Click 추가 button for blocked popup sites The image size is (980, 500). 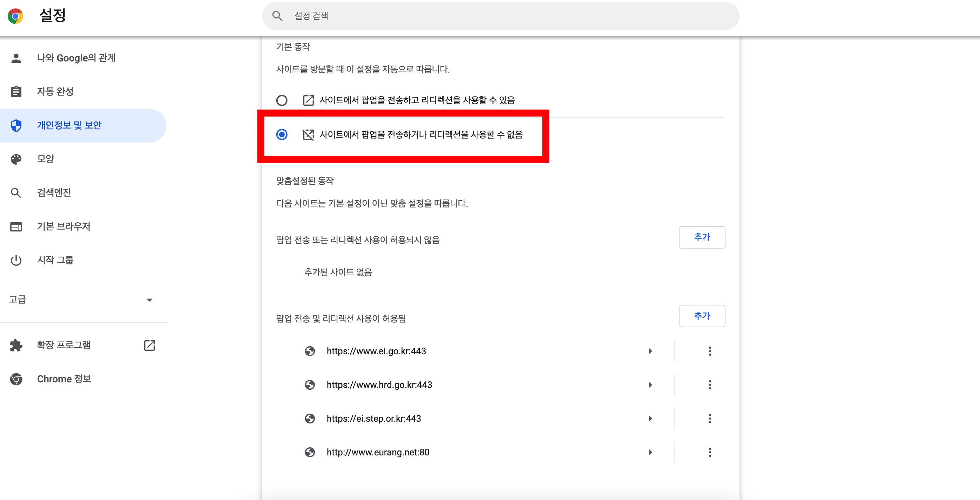[702, 237]
